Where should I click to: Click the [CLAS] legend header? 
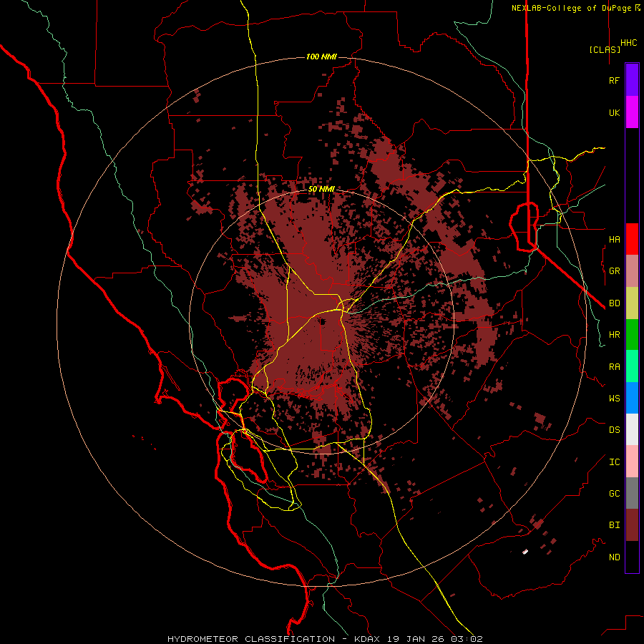click(x=605, y=49)
